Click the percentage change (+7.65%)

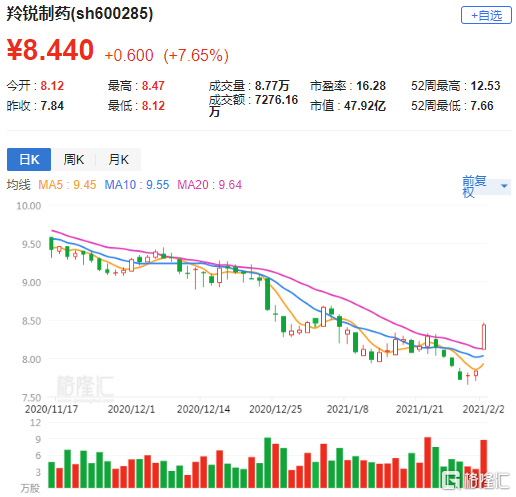(x=196, y=55)
